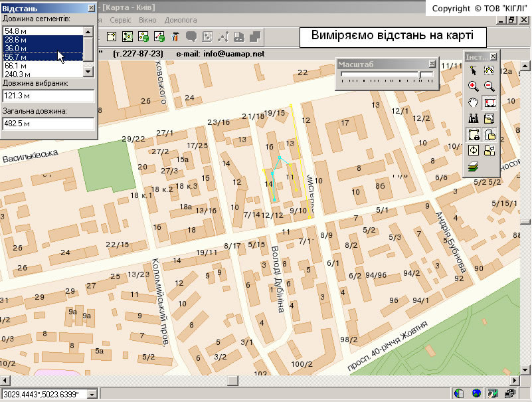The height and width of the screenshot is (402, 532).
Task: Select the 36.0 м segment row
Action: 43,49
